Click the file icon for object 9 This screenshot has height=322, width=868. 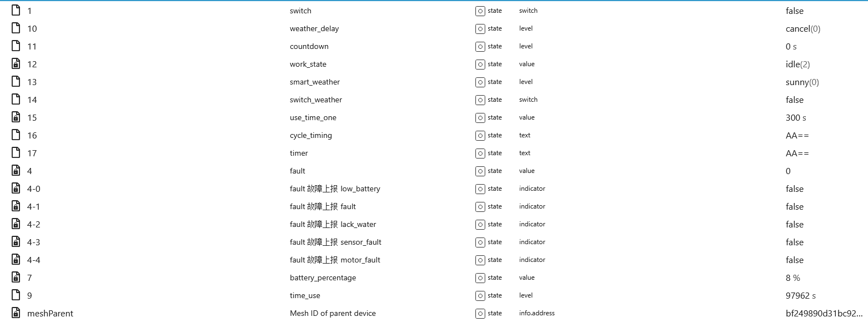[16, 295]
